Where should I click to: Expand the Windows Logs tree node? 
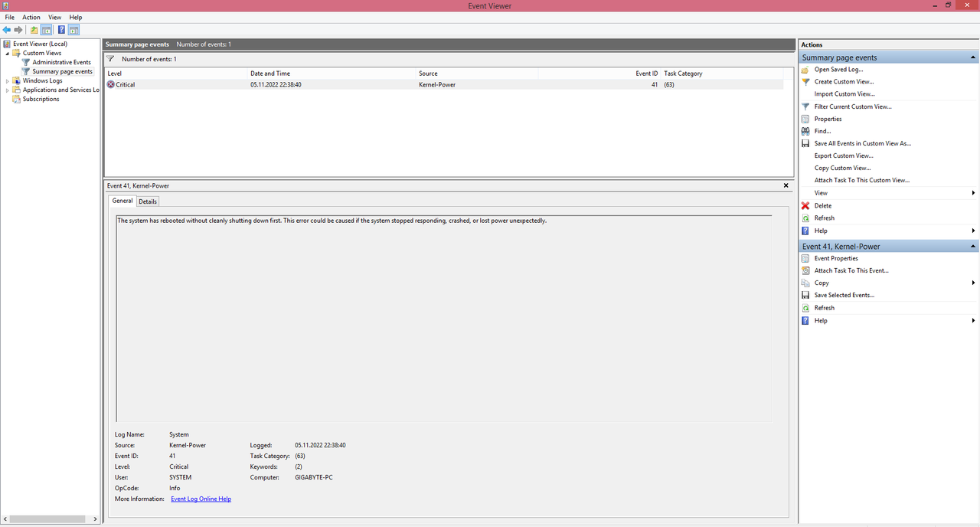pyautogui.click(x=8, y=80)
